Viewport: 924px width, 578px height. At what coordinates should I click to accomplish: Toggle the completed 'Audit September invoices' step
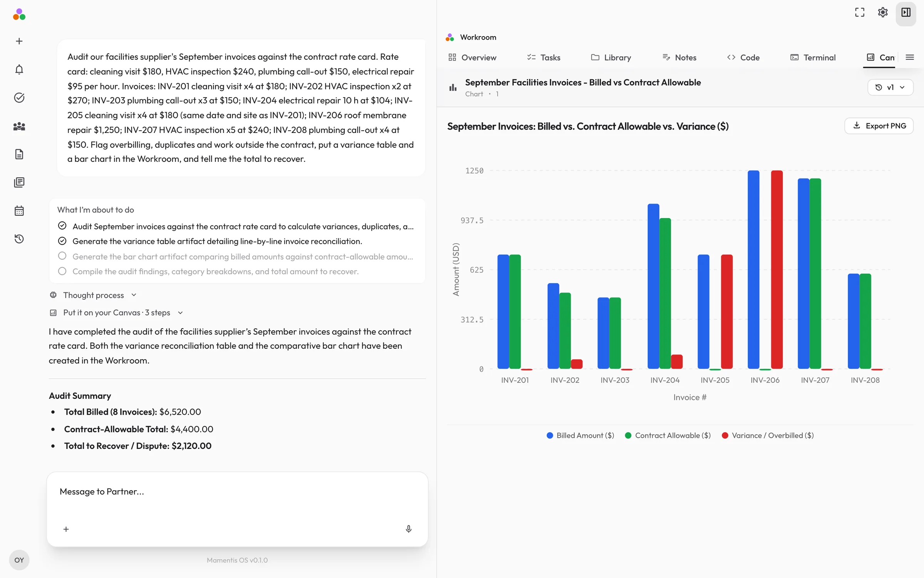pyautogui.click(x=62, y=226)
